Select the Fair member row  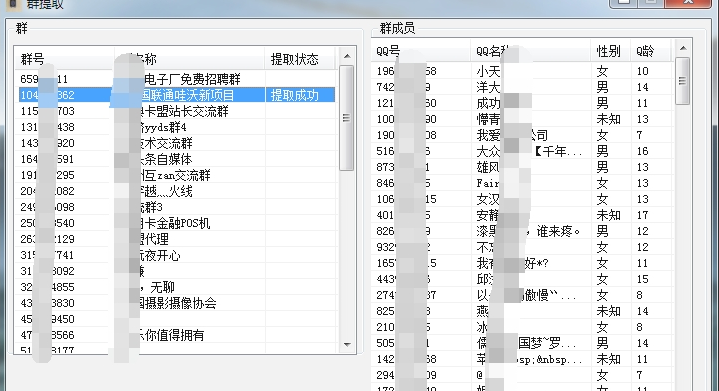coord(523,183)
